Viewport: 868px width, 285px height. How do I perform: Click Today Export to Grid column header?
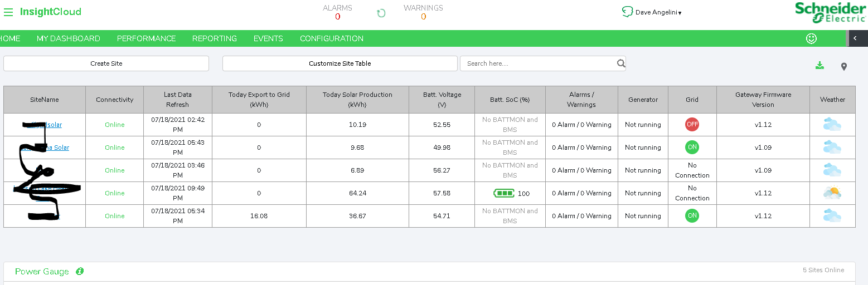click(x=259, y=100)
